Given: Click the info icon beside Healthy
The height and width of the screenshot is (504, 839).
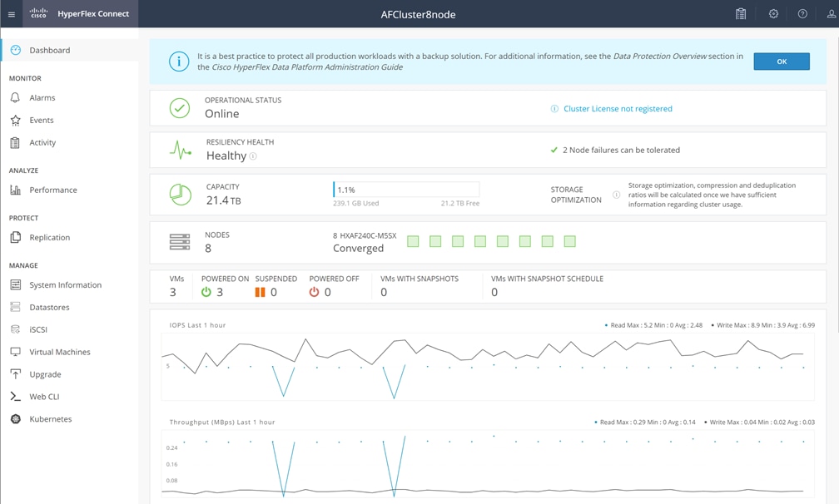Looking at the screenshot, I should (x=253, y=156).
